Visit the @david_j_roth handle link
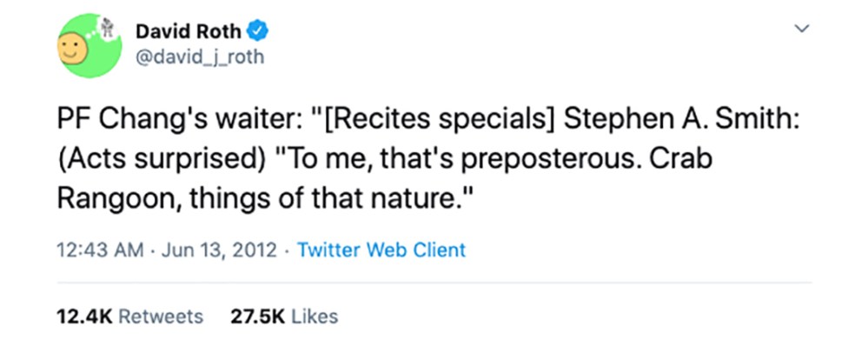 click(200, 57)
